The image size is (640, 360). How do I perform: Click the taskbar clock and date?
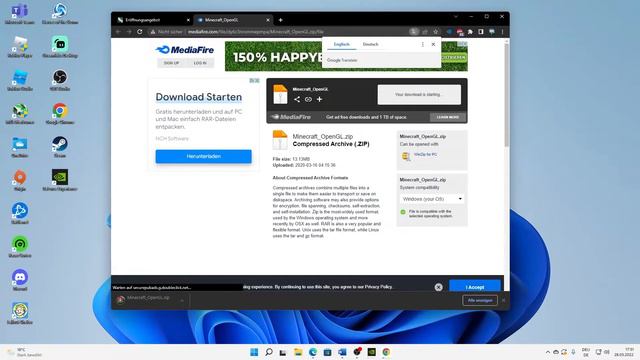point(624,352)
